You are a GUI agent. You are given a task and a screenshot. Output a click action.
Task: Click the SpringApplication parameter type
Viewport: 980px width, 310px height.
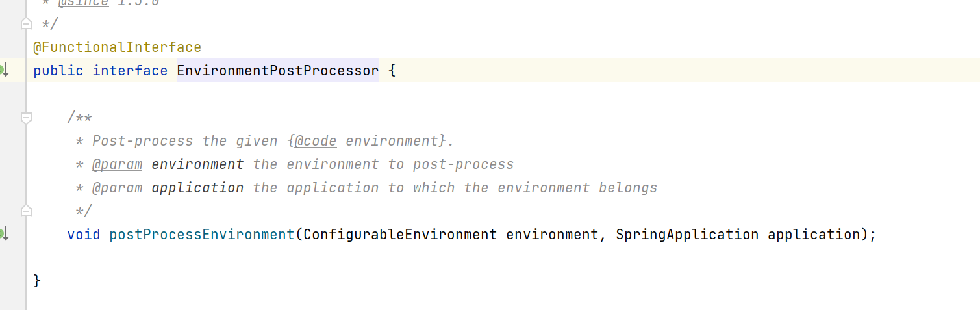pos(687,234)
